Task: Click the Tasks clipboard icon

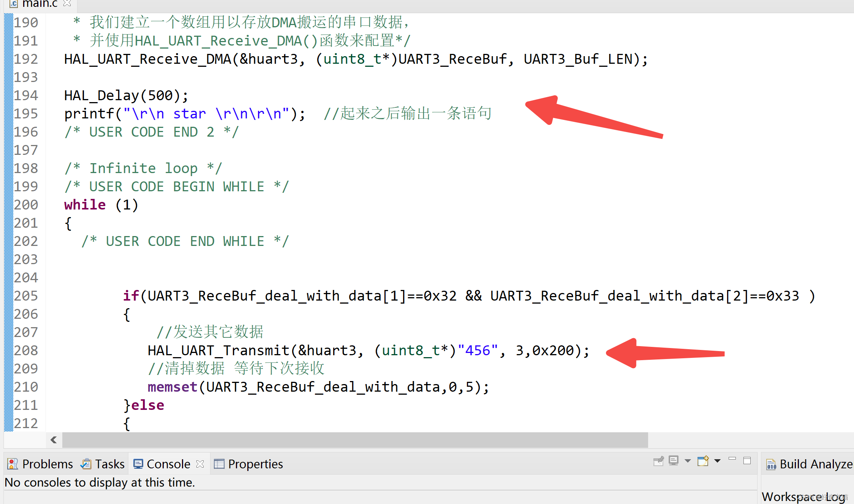Action: tap(87, 463)
